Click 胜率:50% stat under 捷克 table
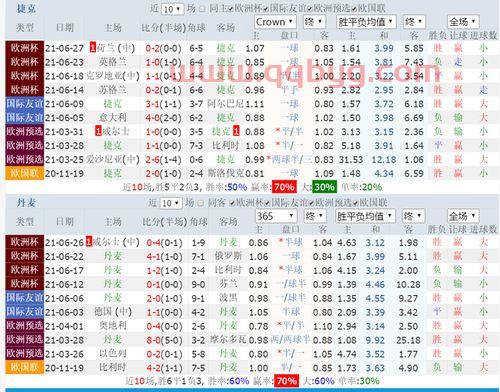500x392 pixels. [226, 187]
